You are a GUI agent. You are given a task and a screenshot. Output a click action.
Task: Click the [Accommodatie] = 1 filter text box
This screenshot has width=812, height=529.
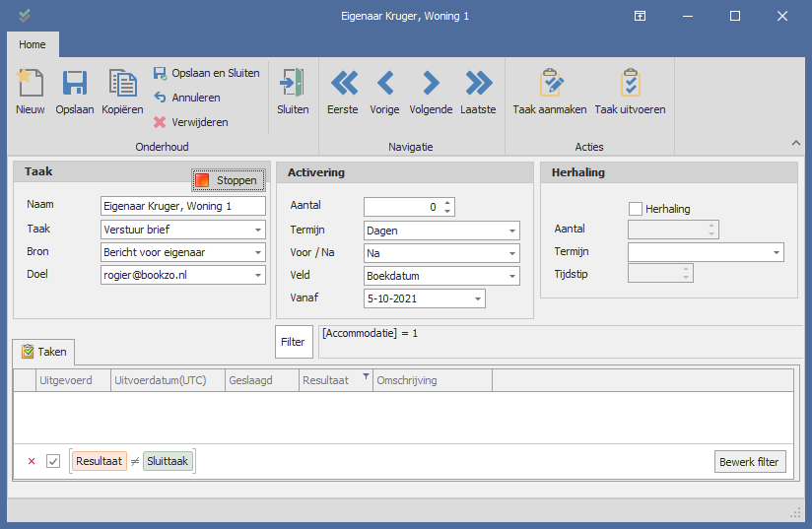[560, 342]
